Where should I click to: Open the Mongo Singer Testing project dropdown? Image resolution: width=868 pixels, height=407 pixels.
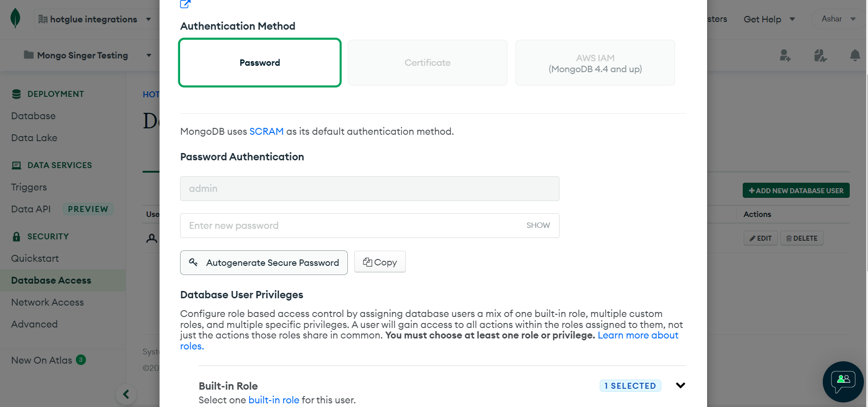[87, 55]
